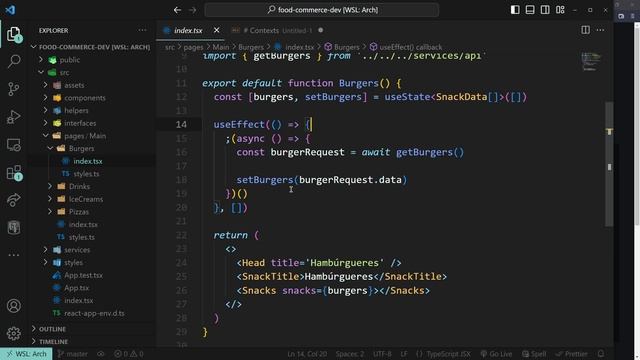
Task: Open notifications bell
Action: click(601, 353)
